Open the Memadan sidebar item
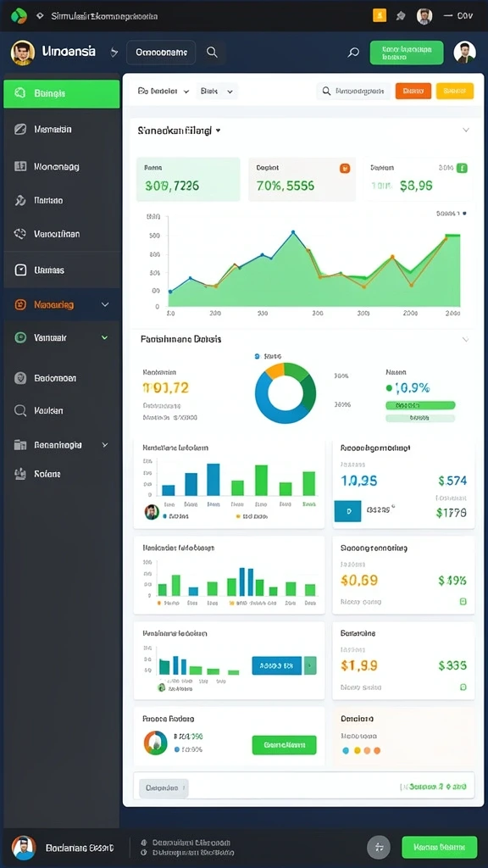Image resolution: width=488 pixels, height=868 pixels. (61, 130)
